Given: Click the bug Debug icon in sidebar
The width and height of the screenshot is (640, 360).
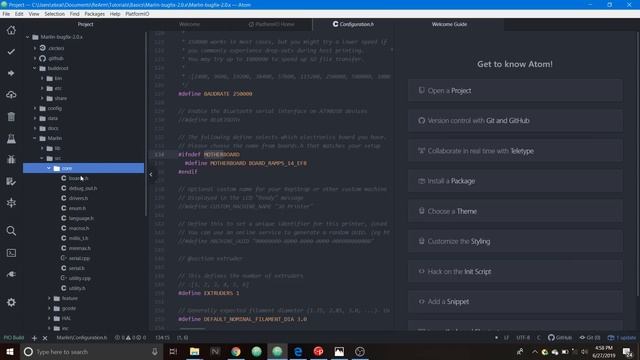Looking at the screenshot, I should tap(11, 160).
